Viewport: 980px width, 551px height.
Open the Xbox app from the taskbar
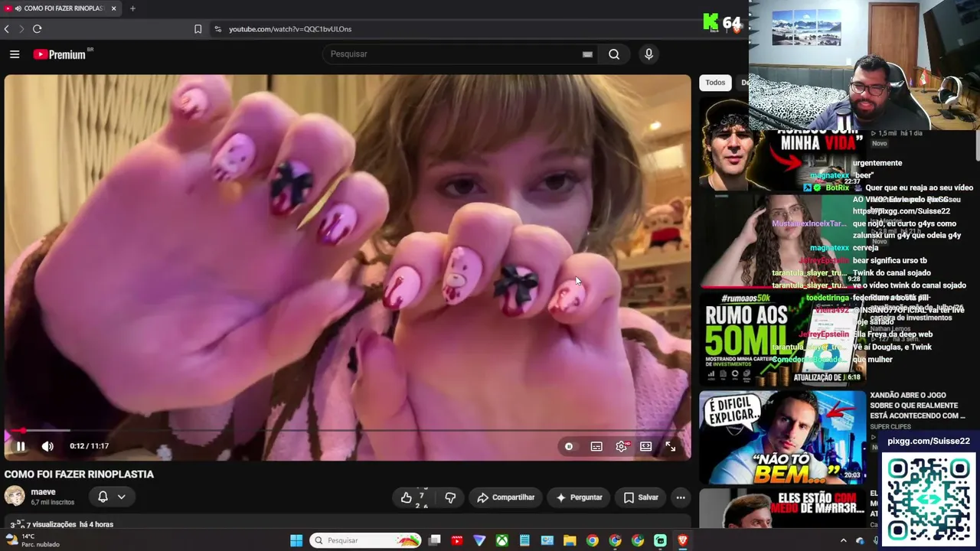point(501,540)
